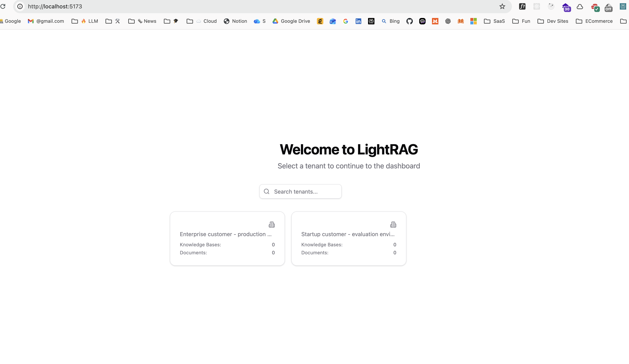
Task: Open the Notion bookmark
Action: pyautogui.click(x=235, y=21)
